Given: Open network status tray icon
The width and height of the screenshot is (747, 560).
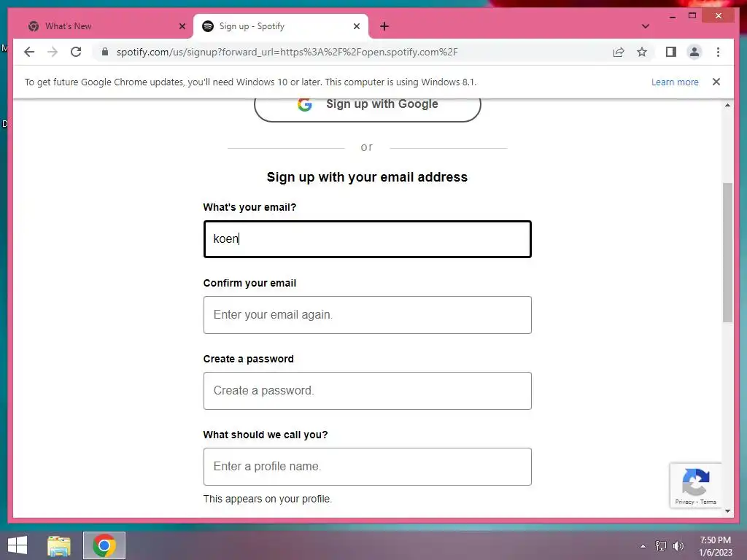Looking at the screenshot, I should tap(661, 545).
